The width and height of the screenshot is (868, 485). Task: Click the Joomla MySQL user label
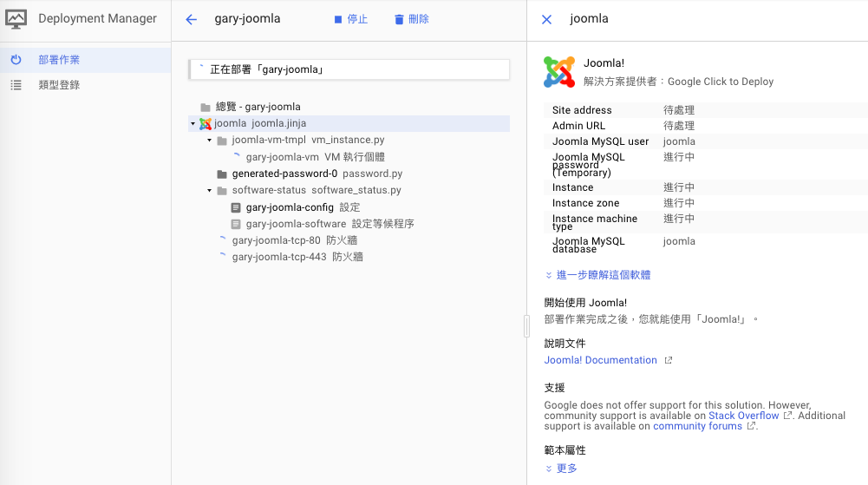click(601, 141)
